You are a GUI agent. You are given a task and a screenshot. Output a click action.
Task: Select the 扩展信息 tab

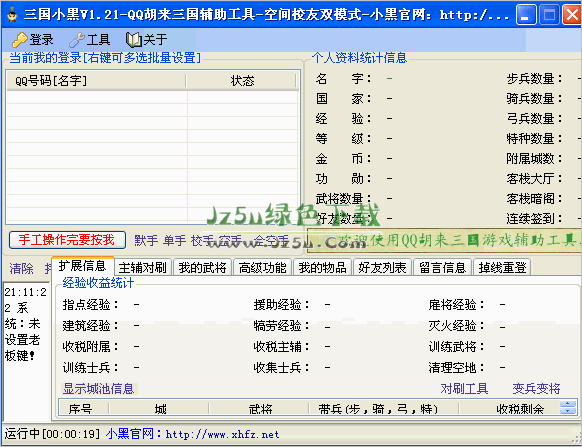tap(82, 266)
